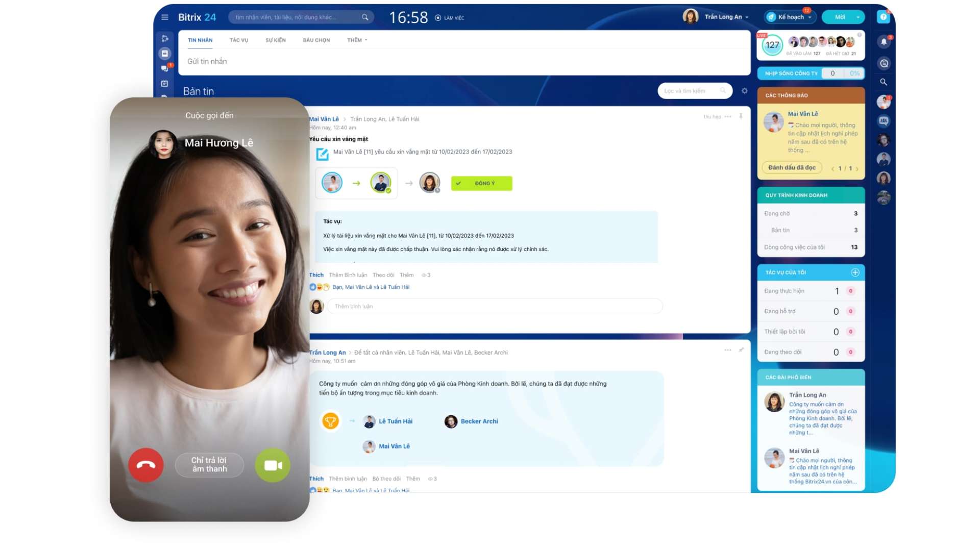Image resolution: width=980 pixels, height=551 pixels.
Task: Answer the call with the green video button
Action: click(x=273, y=465)
